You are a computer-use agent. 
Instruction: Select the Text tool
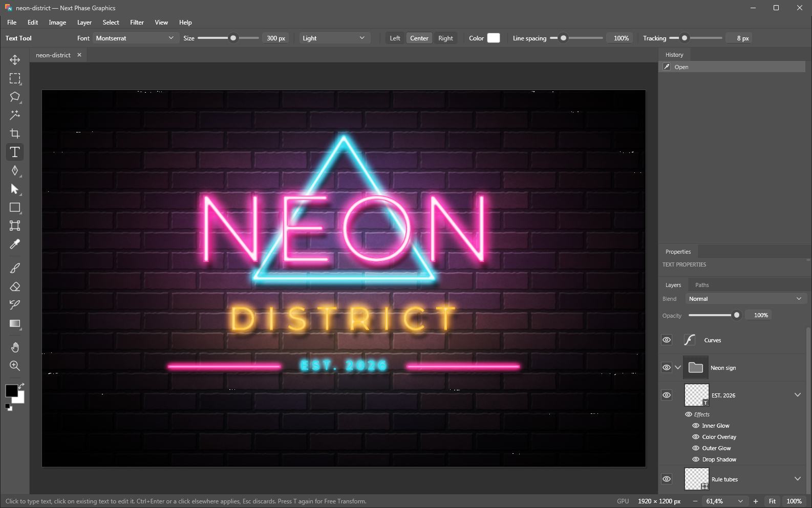(x=15, y=152)
